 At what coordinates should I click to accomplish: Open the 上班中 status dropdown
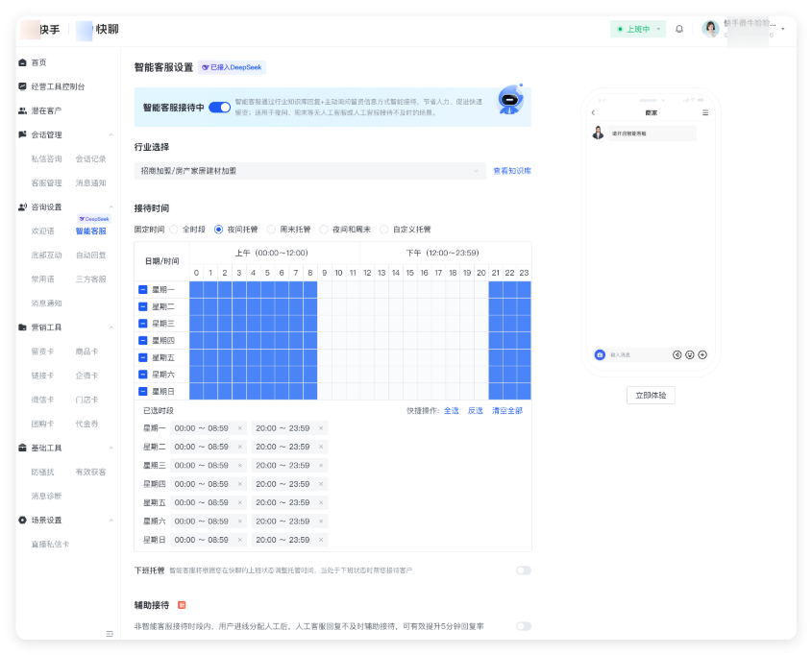(x=639, y=30)
